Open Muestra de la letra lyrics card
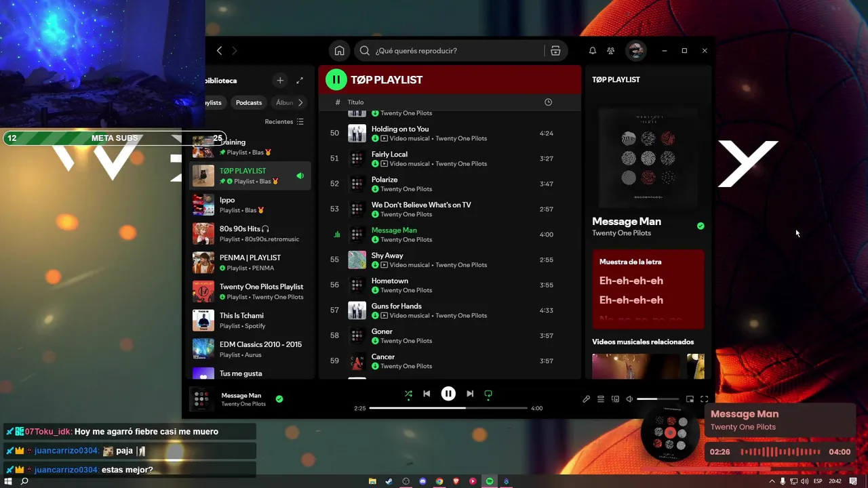This screenshot has height=488, width=868. 648,289
